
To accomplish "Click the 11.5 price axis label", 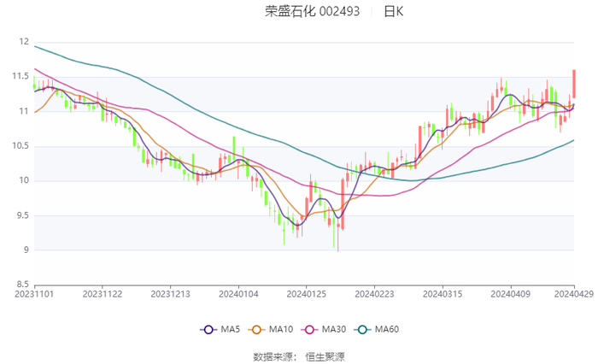I will 21,76.
